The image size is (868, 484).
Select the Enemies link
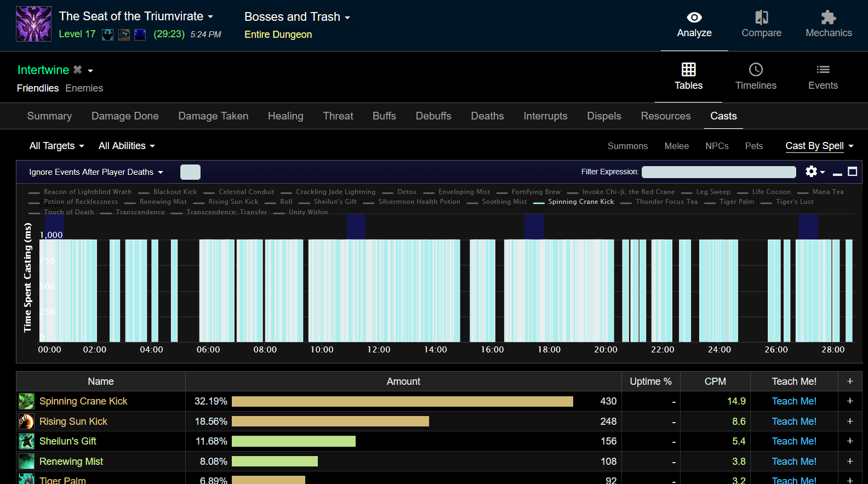(84, 88)
